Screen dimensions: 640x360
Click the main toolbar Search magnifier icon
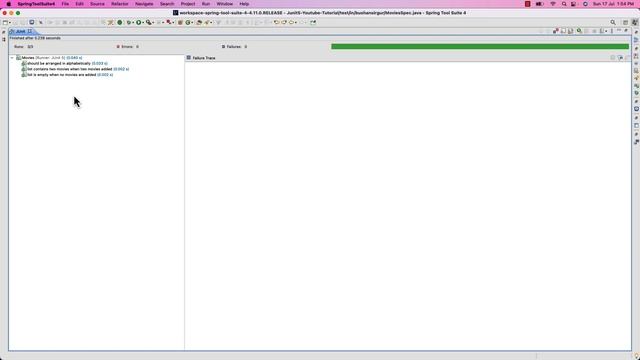click(613, 22)
